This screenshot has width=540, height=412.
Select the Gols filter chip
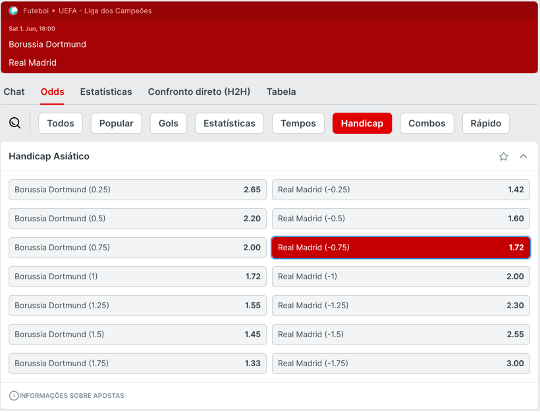pos(168,123)
